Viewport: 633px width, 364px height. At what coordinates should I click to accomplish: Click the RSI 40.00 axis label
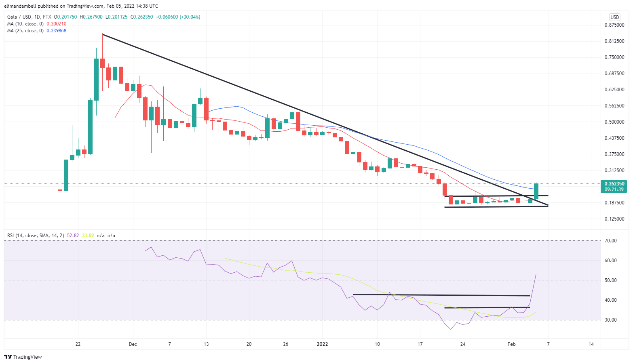(611, 300)
